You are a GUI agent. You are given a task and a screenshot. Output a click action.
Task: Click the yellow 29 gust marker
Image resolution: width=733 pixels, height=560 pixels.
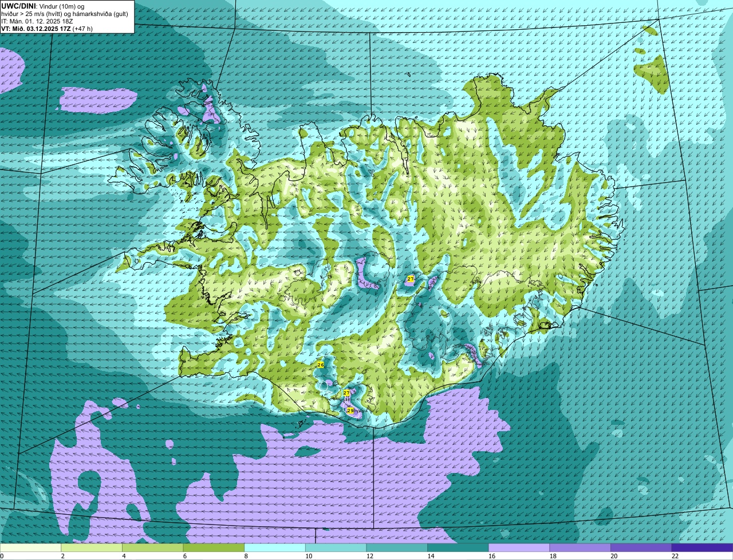[x=350, y=411]
